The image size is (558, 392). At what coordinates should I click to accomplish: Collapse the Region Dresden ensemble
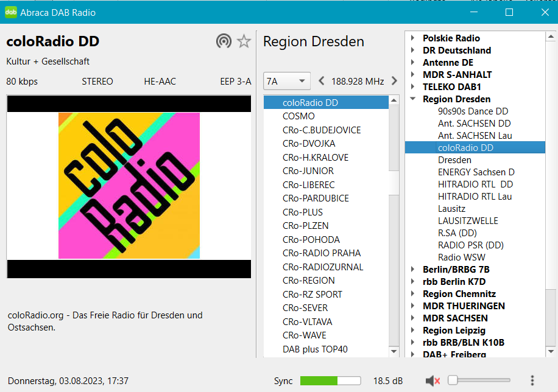pyautogui.click(x=412, y=99)
